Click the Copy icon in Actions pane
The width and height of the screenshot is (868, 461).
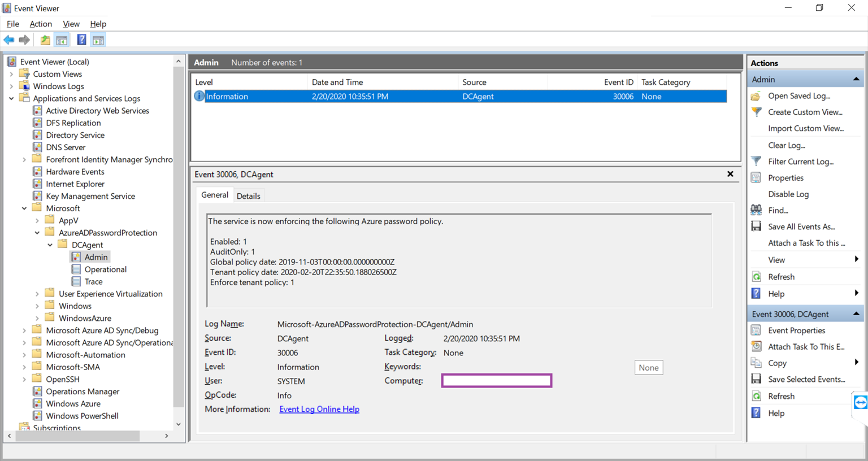click(756, 363)
